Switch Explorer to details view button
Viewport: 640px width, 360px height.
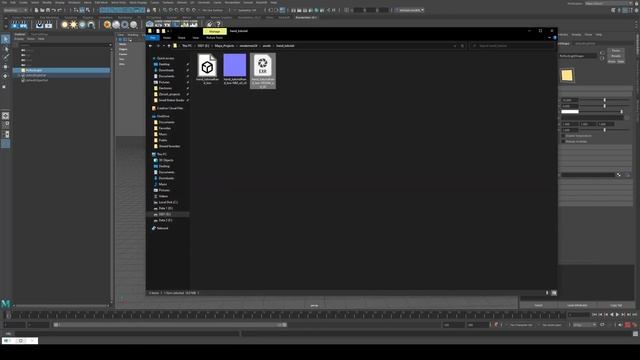[x=547, y=293]
